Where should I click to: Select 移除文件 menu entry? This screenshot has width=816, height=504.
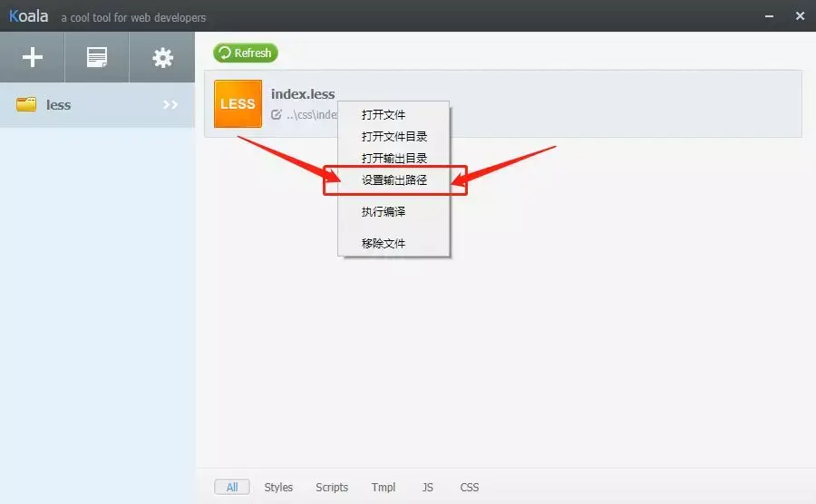384,244
